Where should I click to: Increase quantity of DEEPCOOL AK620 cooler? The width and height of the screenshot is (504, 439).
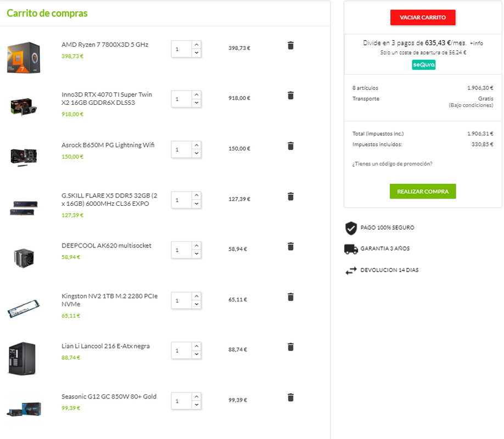pyautogui.click(x=197, y=246)
